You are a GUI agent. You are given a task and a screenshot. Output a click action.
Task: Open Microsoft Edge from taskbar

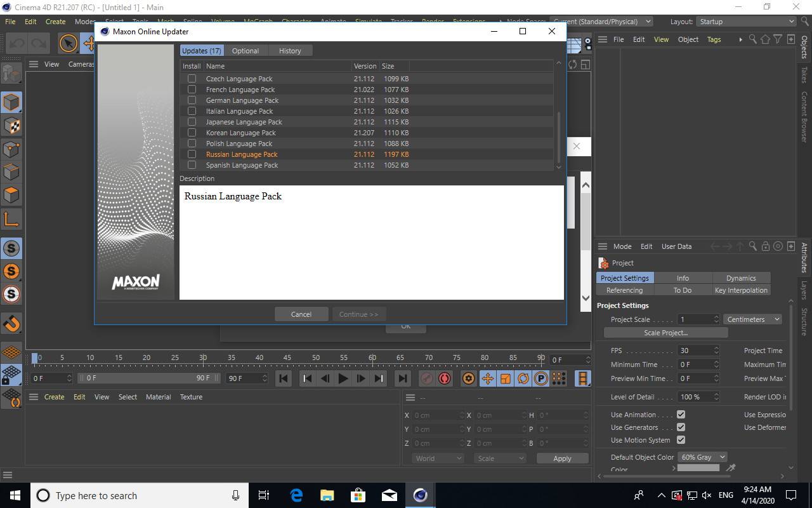point(296,495)
